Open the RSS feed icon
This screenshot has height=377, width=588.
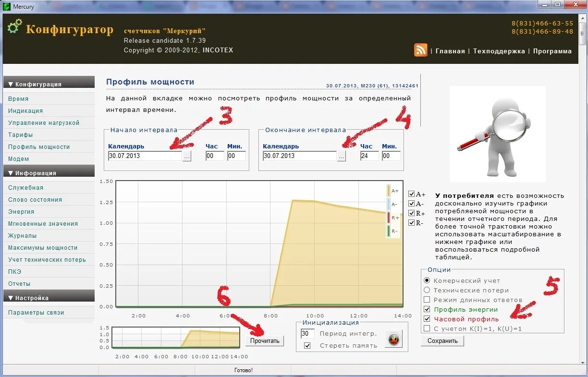point(421,50)
